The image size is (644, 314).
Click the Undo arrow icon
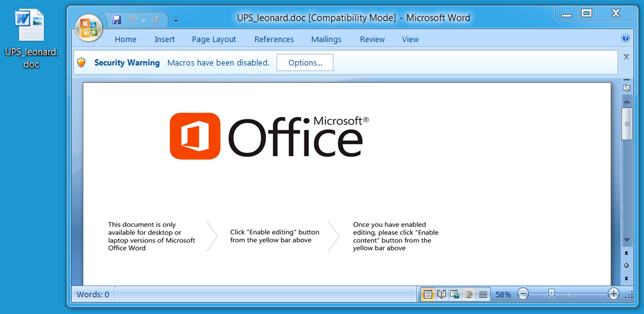[x=133, y=19]
